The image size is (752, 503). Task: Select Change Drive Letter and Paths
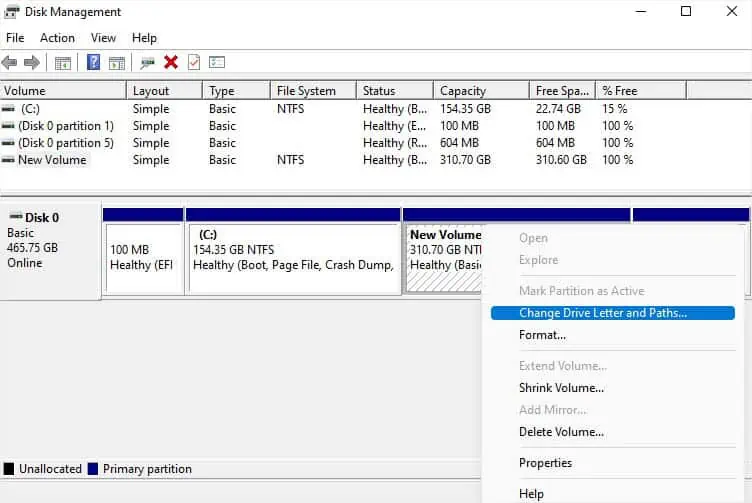(603, 313)
